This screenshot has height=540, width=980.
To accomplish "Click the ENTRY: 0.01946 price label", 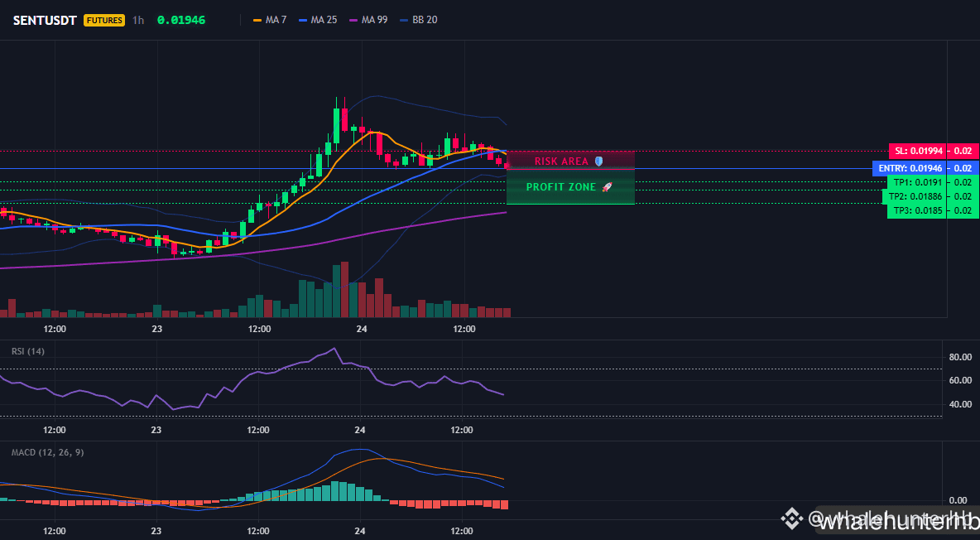I will click(910, 168).
